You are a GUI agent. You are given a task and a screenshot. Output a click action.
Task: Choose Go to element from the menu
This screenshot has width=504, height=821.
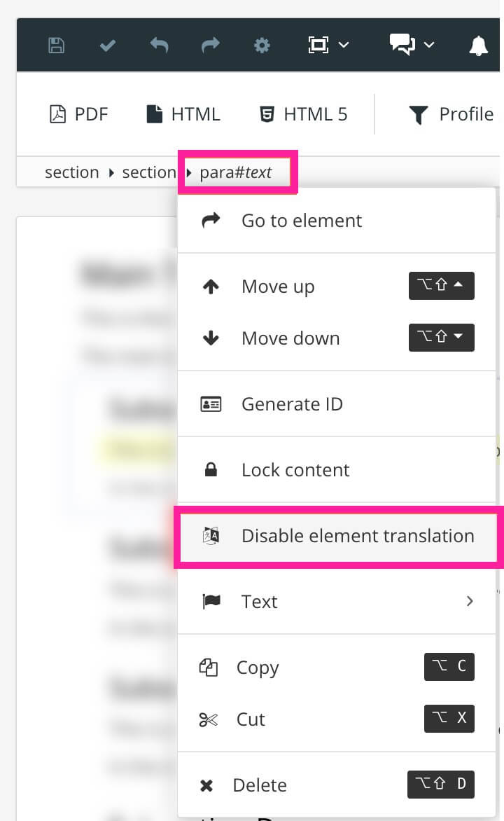tap(301, 220)
